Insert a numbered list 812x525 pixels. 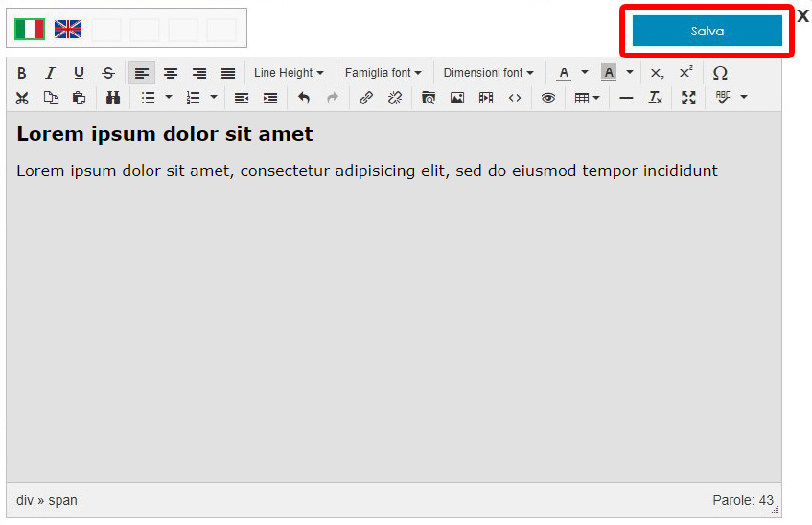[193, 98]
